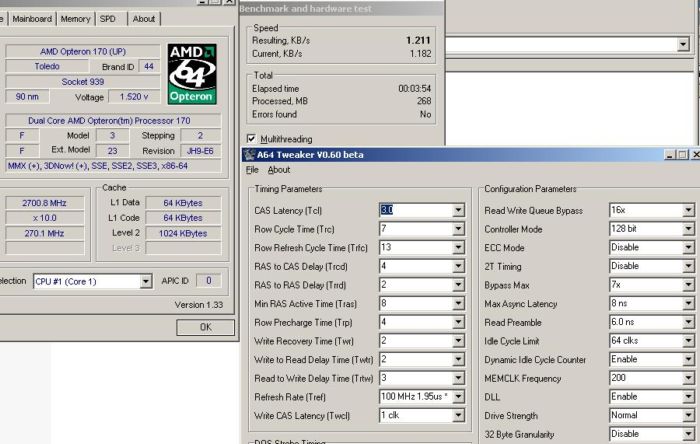700x444 pixels.
Task: Open the MEMCLK Frequency dropdown
Action: pyautogui.click(x=688, y=378)
